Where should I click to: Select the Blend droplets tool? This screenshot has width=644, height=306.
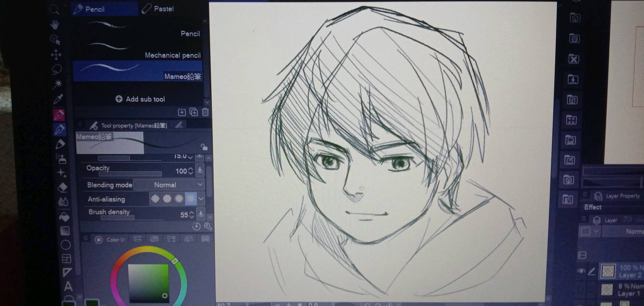point(63,202)
